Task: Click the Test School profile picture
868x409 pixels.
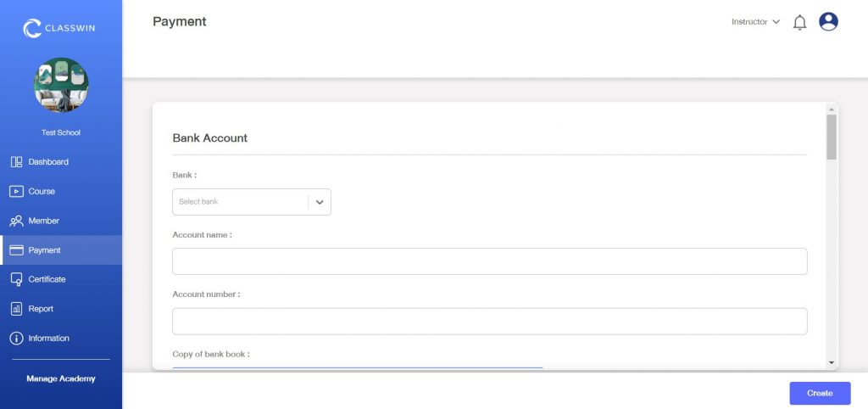Action: [x=61, y=85]
